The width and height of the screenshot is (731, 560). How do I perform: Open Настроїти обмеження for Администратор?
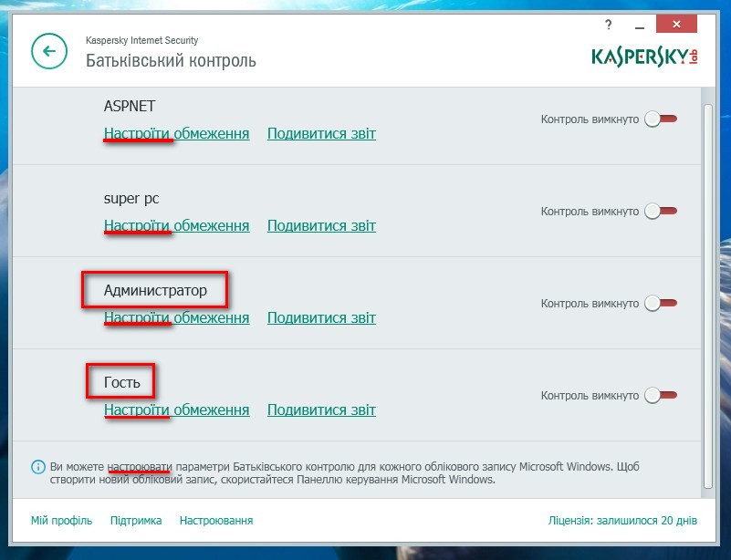[x=177, y=318]
